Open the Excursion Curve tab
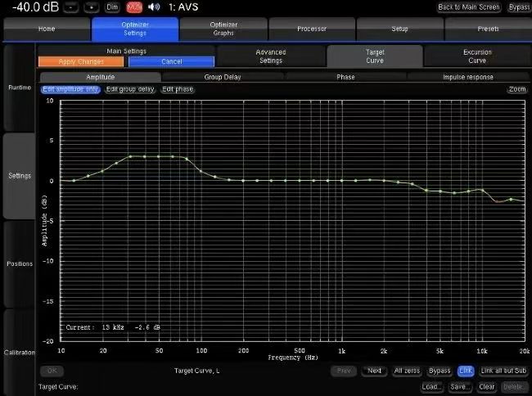Viewport: 532px width, 396px height. 477,56
